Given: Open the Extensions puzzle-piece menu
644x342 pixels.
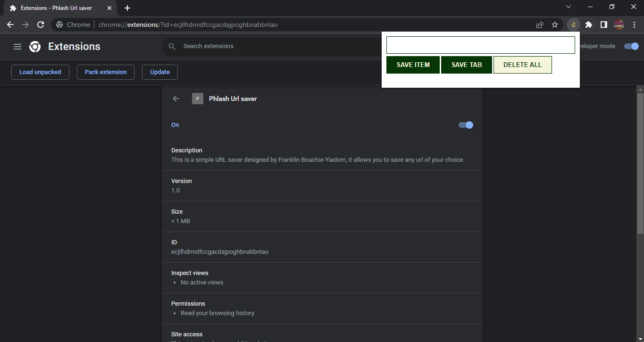Looking at the screenshot, I should (x=588, y=25).
